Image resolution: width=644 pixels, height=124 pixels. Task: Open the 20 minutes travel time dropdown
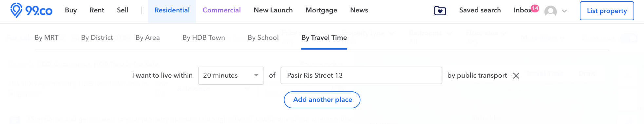(231, 76)
